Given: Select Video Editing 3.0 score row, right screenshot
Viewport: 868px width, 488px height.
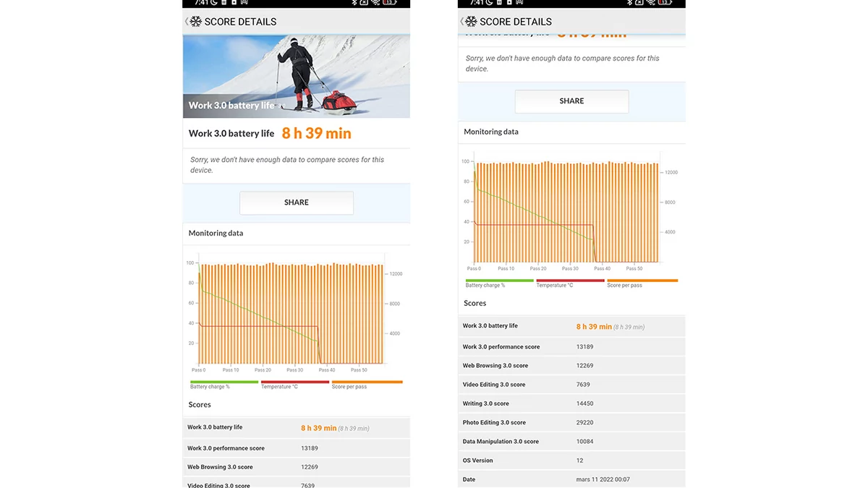Looking at the screenshot, I should pyautogui.click(x=571, y=385).
